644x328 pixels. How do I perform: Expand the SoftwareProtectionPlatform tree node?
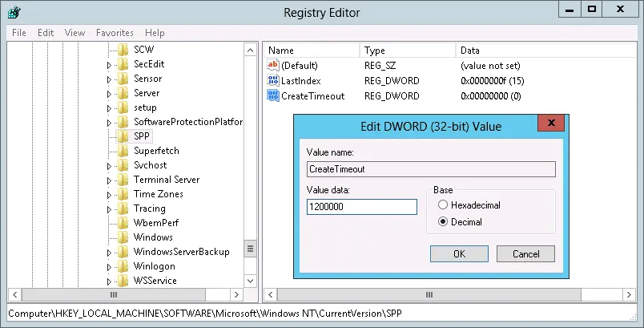click(x=109, y=123)
